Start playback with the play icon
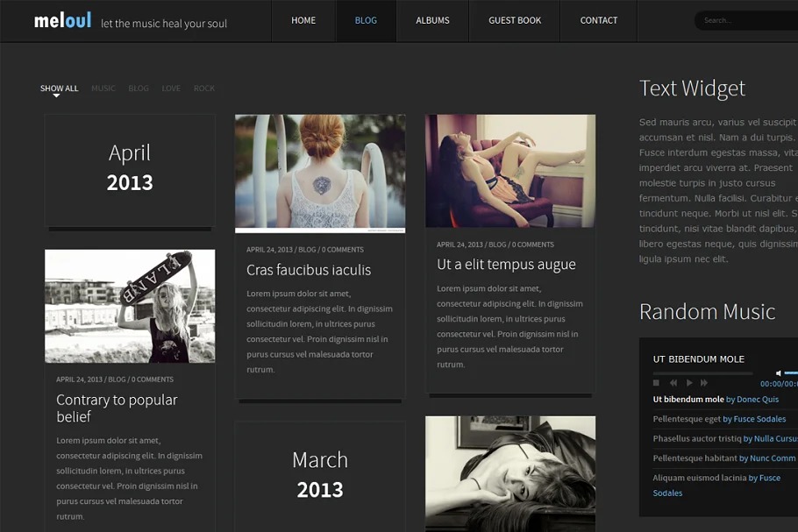The width and height of the screenshot is (798, 532). click(x=689, y=383)
